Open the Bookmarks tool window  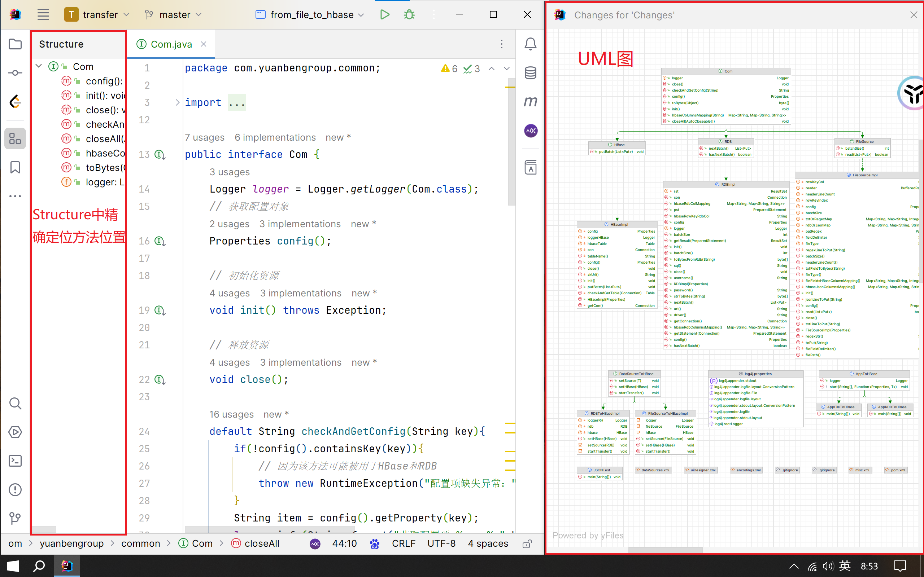click(x=15, y=167)
